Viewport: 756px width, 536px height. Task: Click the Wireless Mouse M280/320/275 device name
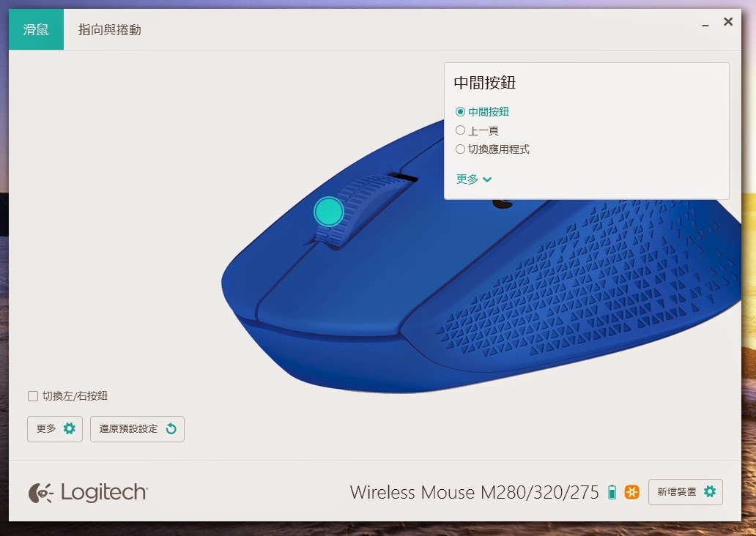point(475,493)
